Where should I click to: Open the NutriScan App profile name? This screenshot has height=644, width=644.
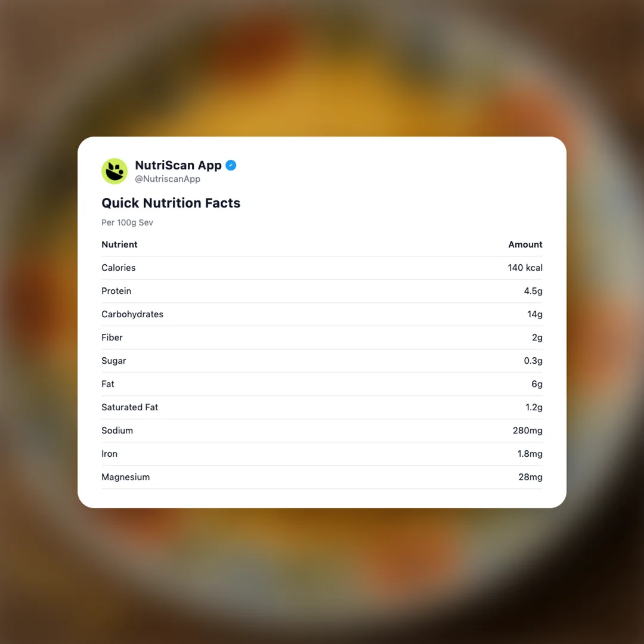[x=178, y=165]
